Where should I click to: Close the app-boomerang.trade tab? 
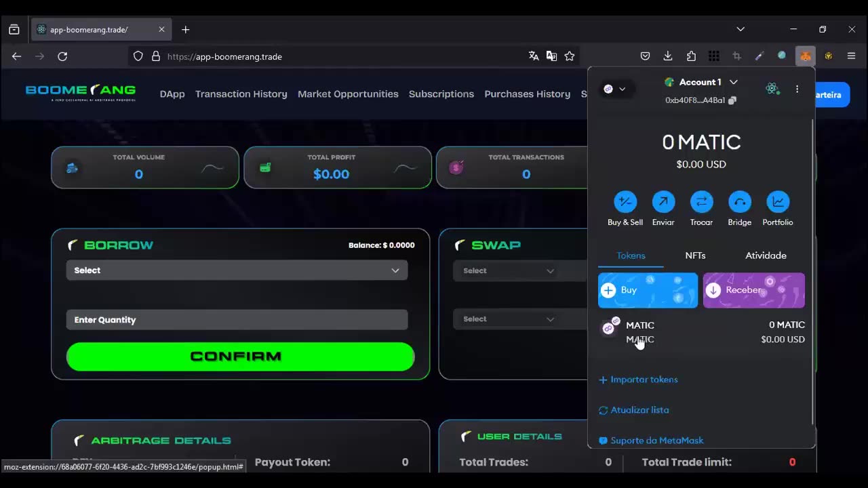tap(161, 29)
